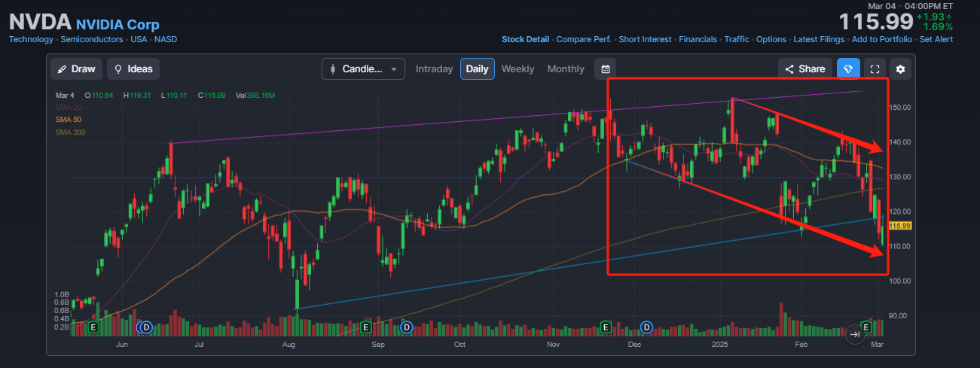Screen dimensions: 980x368
Task: Click the dividend D marker in September
Action: coord(407,327)
